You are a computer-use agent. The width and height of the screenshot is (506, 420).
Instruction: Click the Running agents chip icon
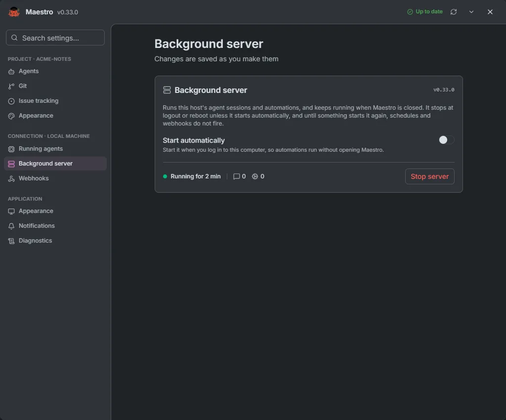11,149
